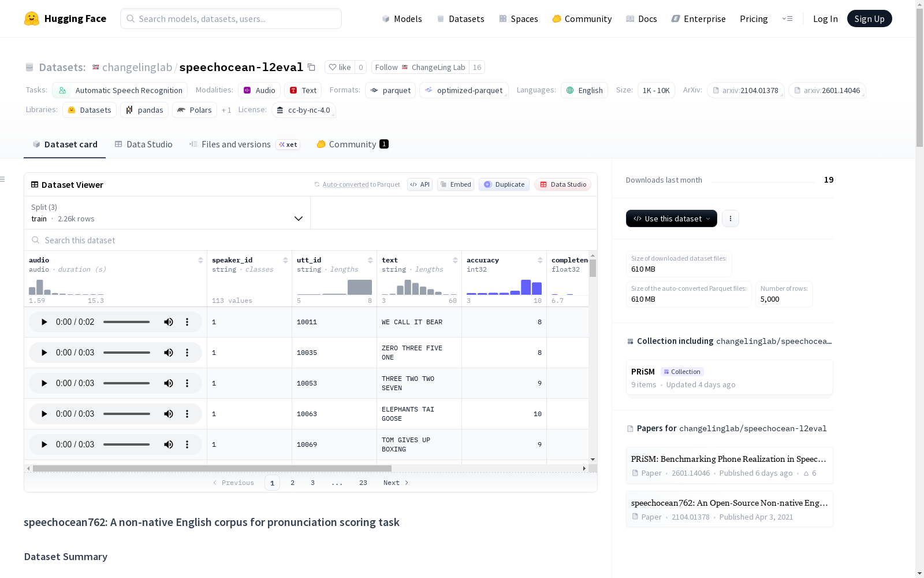This screenshot has width=924, height=578.
Task: Like the speechocean-l2eval dataset
Action: pyautogui.click(x=340, y=67)
